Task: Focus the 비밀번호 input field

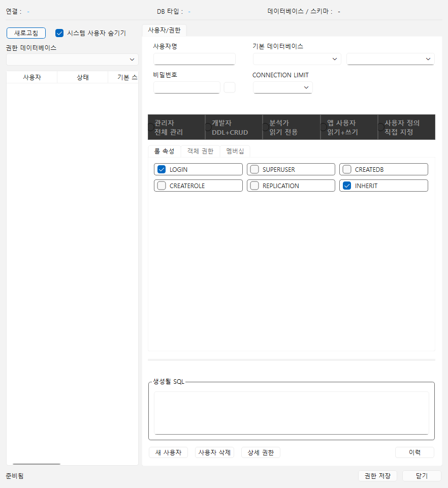Action: (187, 87)
